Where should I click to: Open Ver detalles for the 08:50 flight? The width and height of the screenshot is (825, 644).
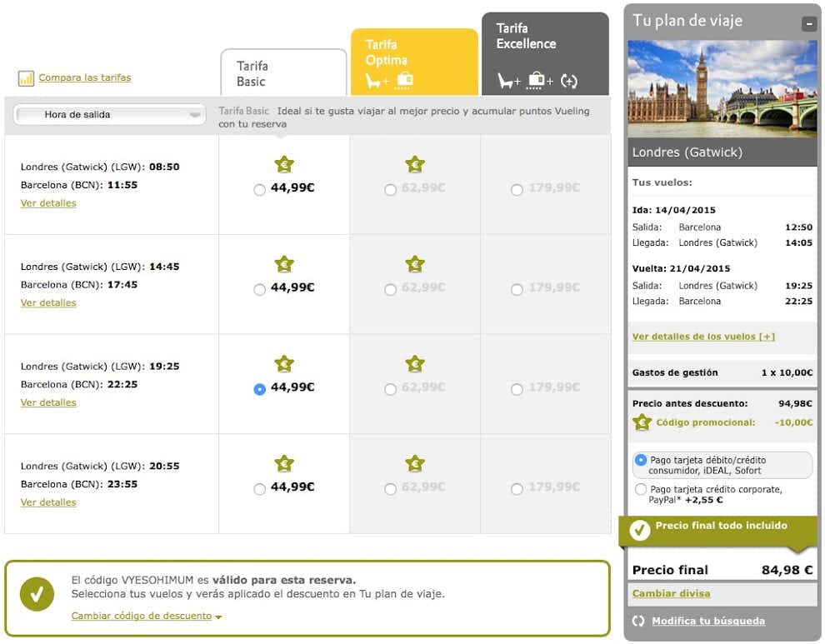coord(48,203)
